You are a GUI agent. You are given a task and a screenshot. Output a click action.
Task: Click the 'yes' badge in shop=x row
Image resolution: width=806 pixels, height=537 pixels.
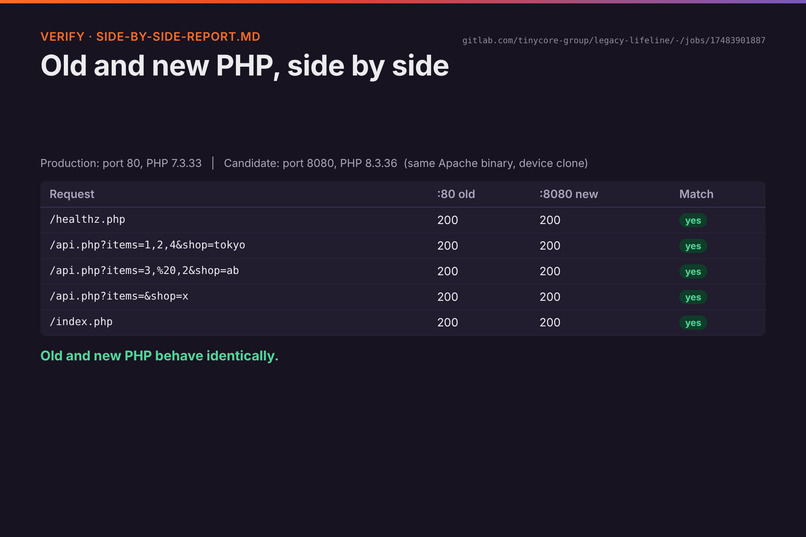[693, 298]
